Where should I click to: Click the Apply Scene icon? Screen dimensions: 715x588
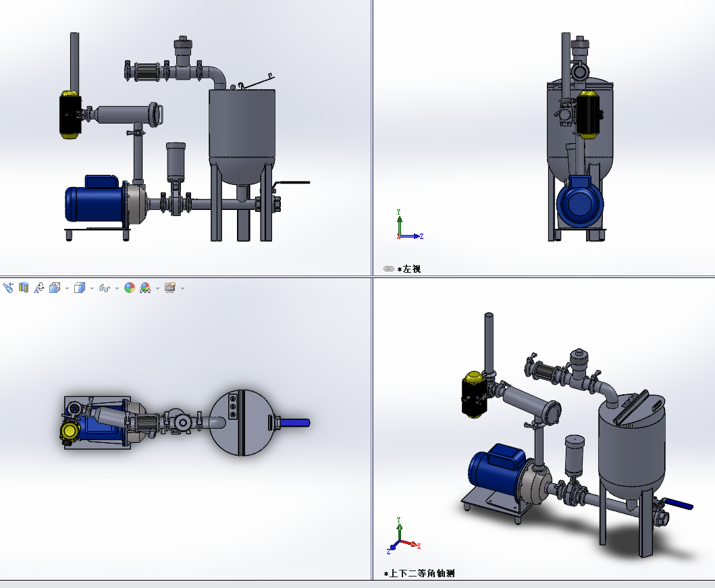[x=145, y=288]
